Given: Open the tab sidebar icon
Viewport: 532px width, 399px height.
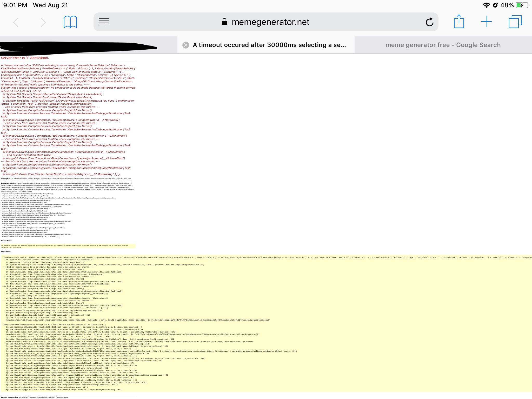Looking at the screenshot, I should pos(104,22).
